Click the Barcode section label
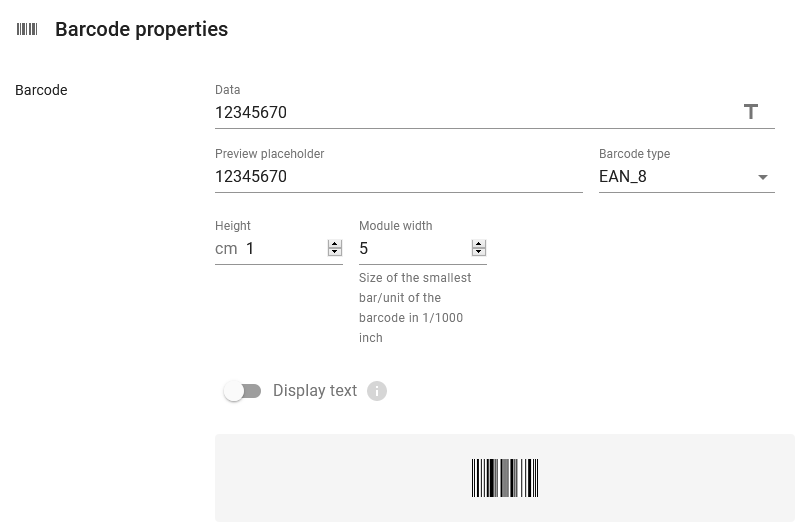The image size is (810, 529). [x=41, y=90]
